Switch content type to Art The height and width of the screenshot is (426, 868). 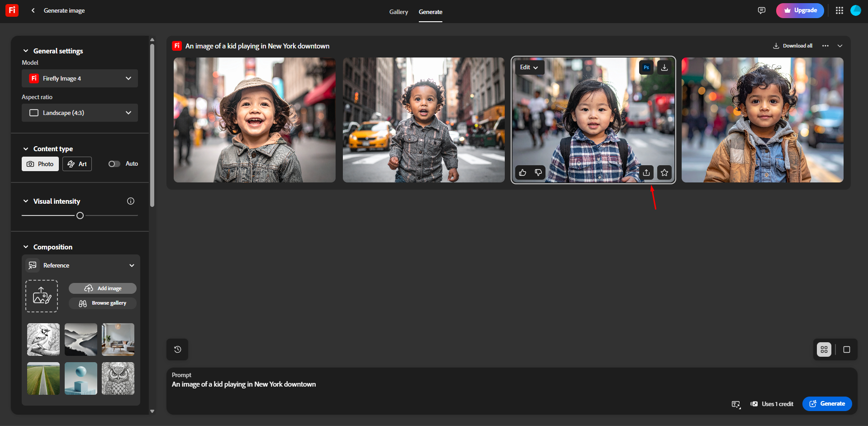76,164
